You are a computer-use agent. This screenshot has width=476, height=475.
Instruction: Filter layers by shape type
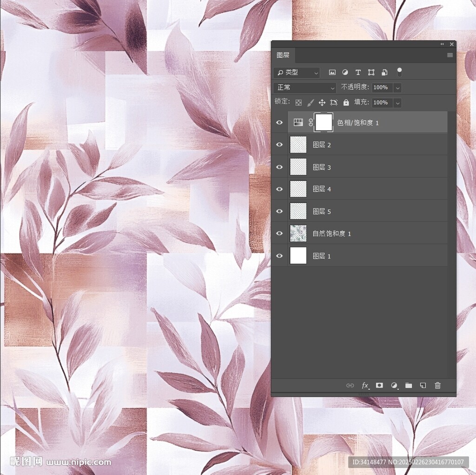(371, 72)
